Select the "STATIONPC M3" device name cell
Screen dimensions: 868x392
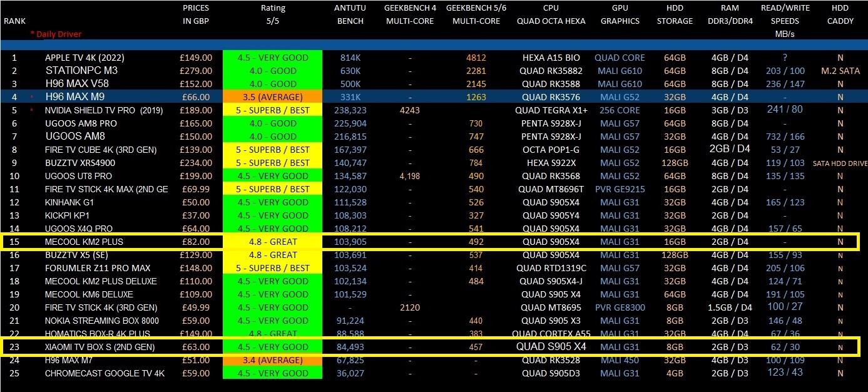pos(81,71)
